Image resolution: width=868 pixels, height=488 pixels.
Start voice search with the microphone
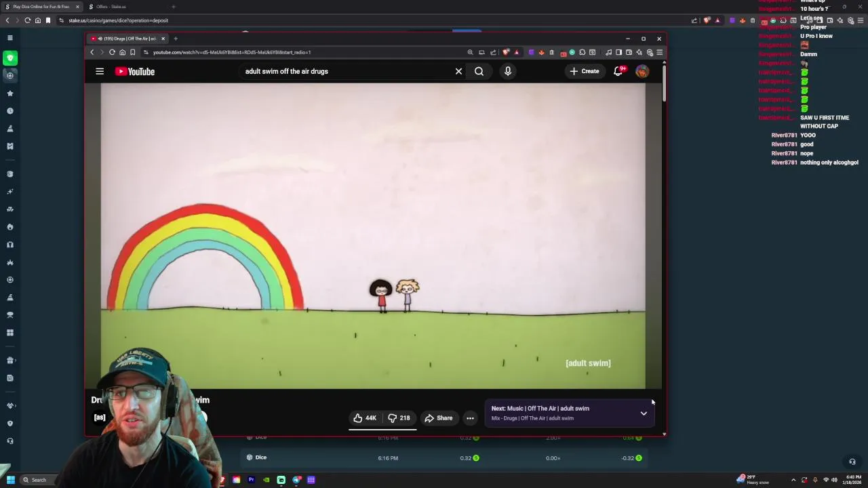pos(507,71)
